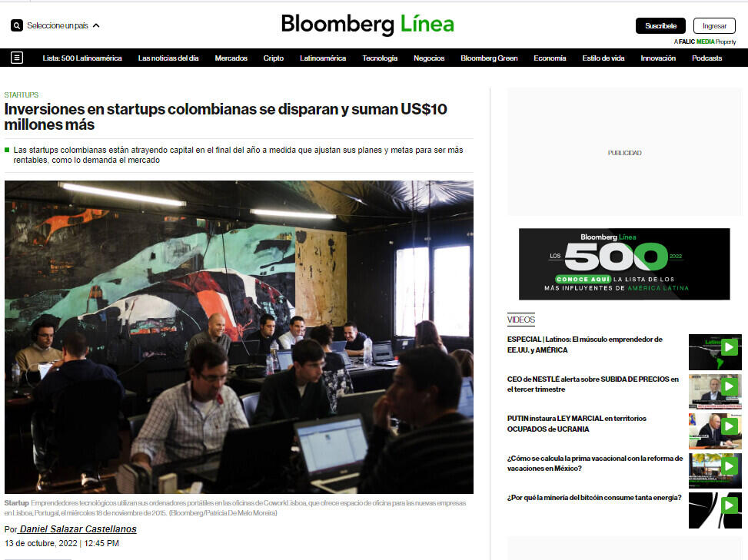Open author Daniel Salazar Castellanos link
Screen dimensions: 748x560
[x=78, y=529]
